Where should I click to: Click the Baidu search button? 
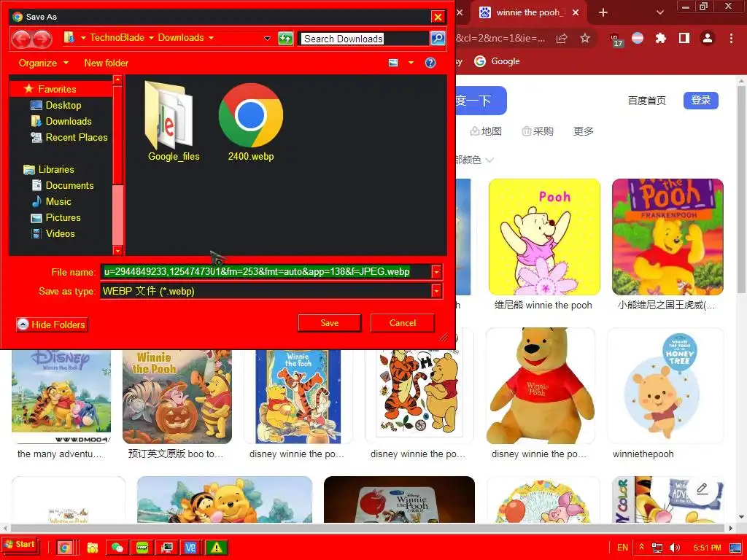tap(480, 101)
